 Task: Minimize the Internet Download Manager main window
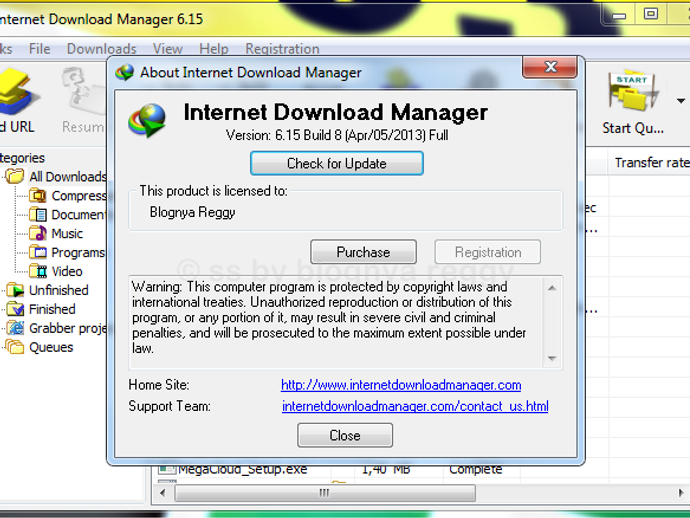click(x=619, y=15)
